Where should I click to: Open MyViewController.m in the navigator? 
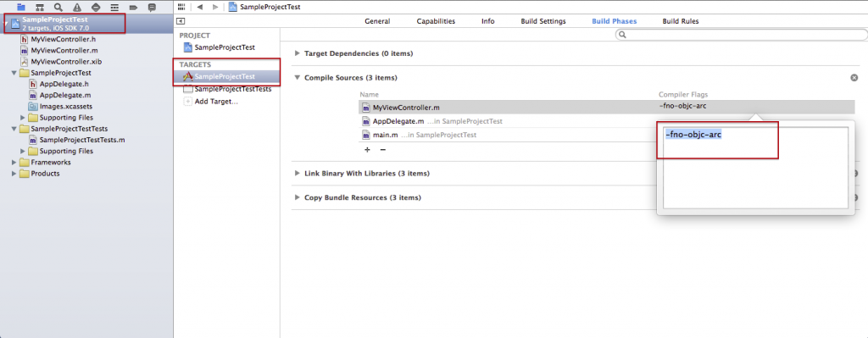tap(64, 50)
